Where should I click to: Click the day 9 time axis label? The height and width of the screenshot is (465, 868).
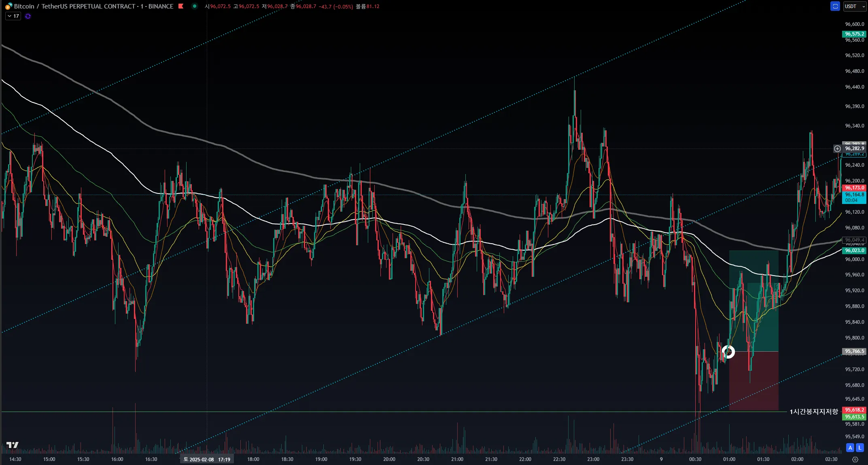tap(661, 459)
